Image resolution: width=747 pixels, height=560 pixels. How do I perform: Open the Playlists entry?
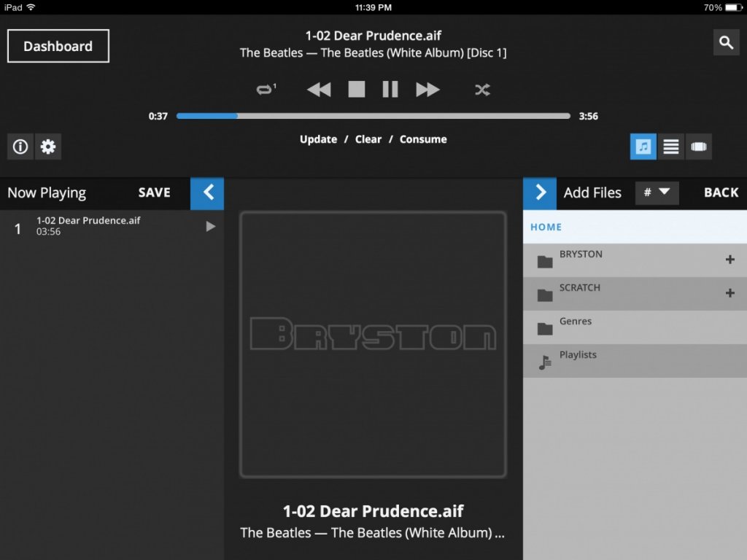coord(635,361)
